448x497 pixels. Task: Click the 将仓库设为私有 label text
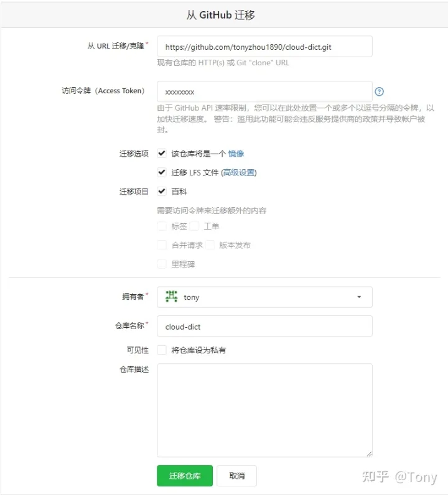198,350
